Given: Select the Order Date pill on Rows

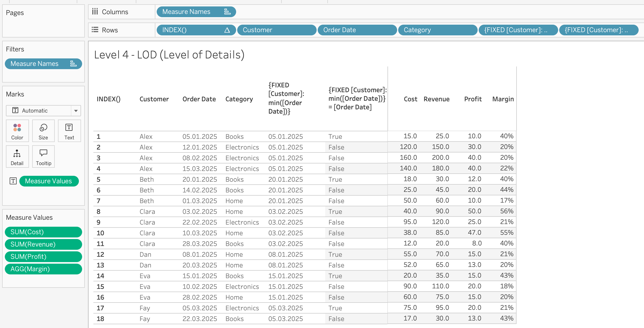Looking at the screenshot, I should [357, 30].
